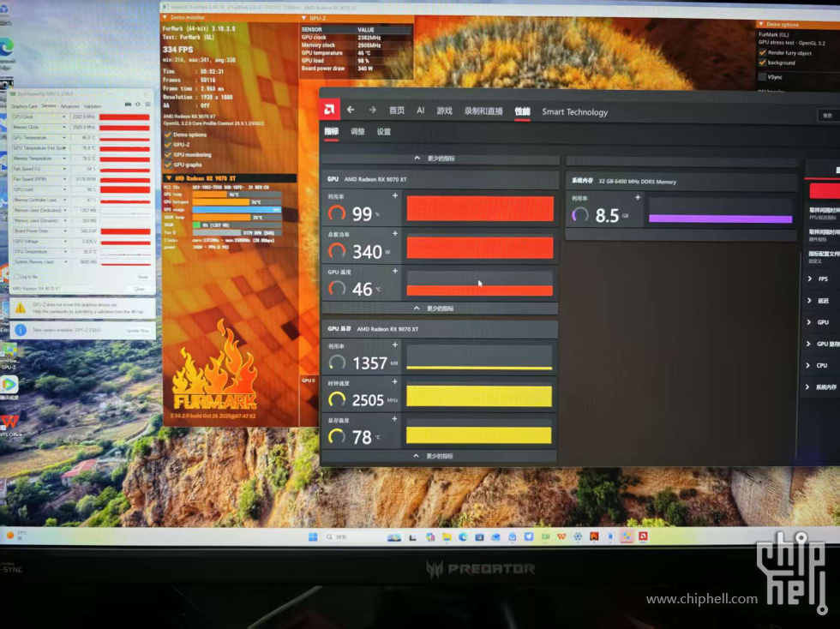Click the GPU-Z refresh icon
This screenshot has width=840, height=629.
pyautogui.click(x=136, y=105)
